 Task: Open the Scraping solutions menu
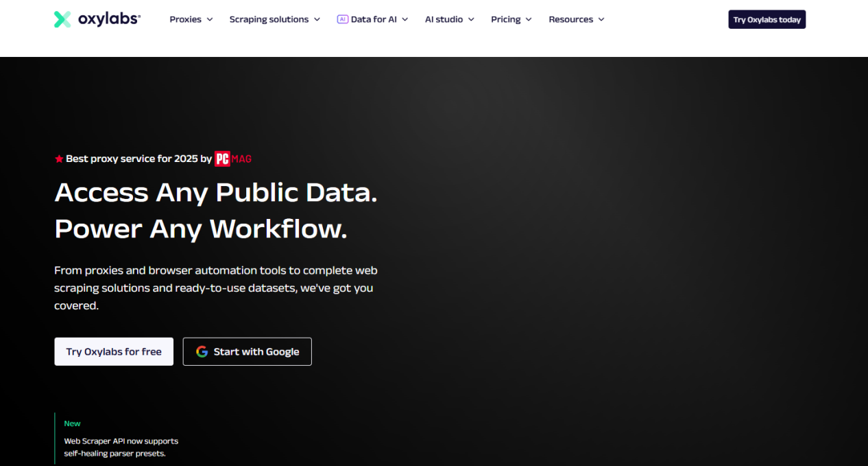(x=275, y=19)
